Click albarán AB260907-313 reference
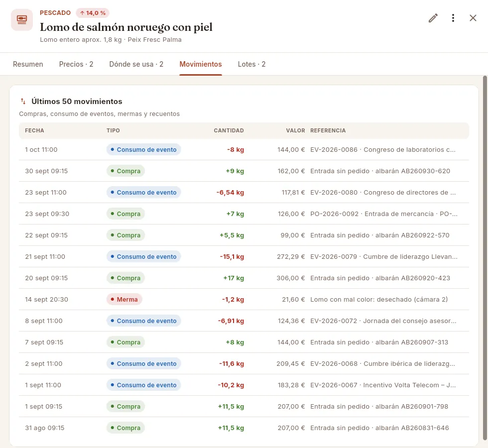Screen dimensions: 488x448 [379, 342]
